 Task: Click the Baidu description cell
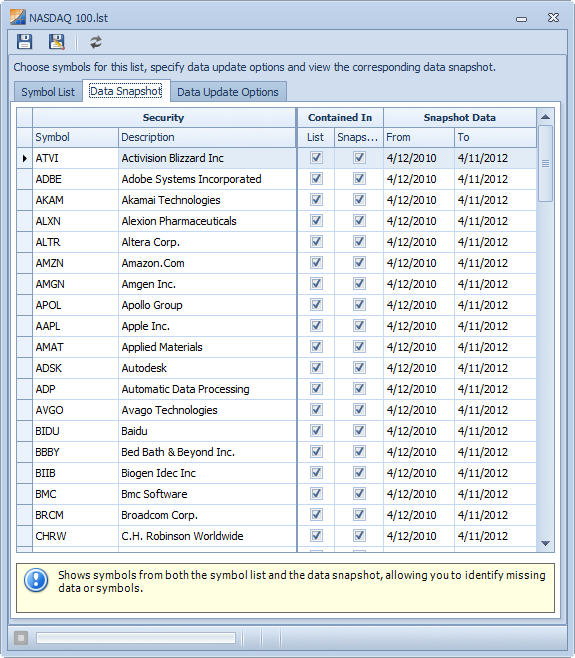coord(207,431)
